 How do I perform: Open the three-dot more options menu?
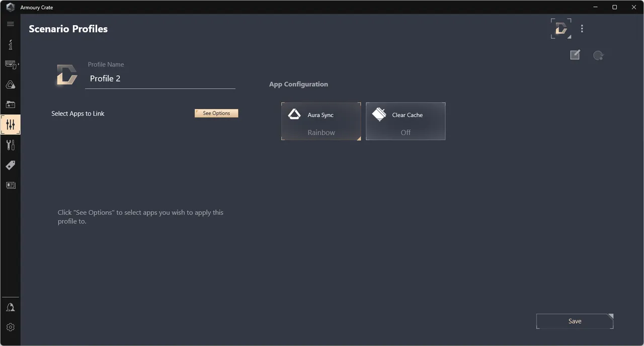tap(582, 29)
